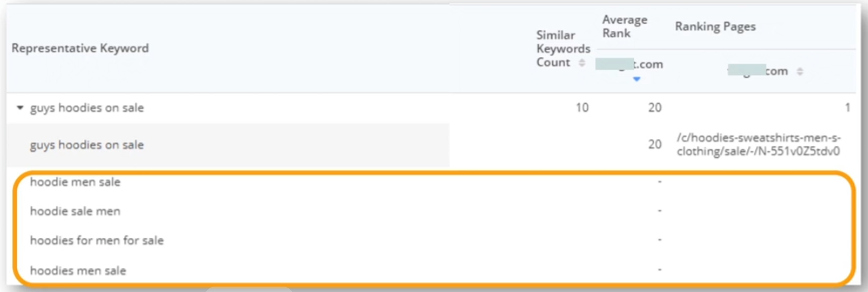
Task: Sort the Ranking Pages domain column
Action: [x=800, y=71]
